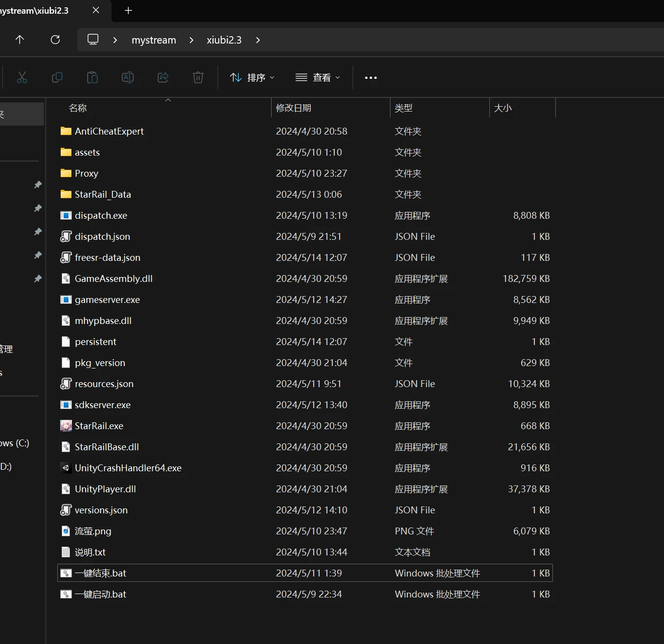The width and height of the screenshot is (664, 644).
Task: Select the StarRail_Data folder
Action: (103, 194)
